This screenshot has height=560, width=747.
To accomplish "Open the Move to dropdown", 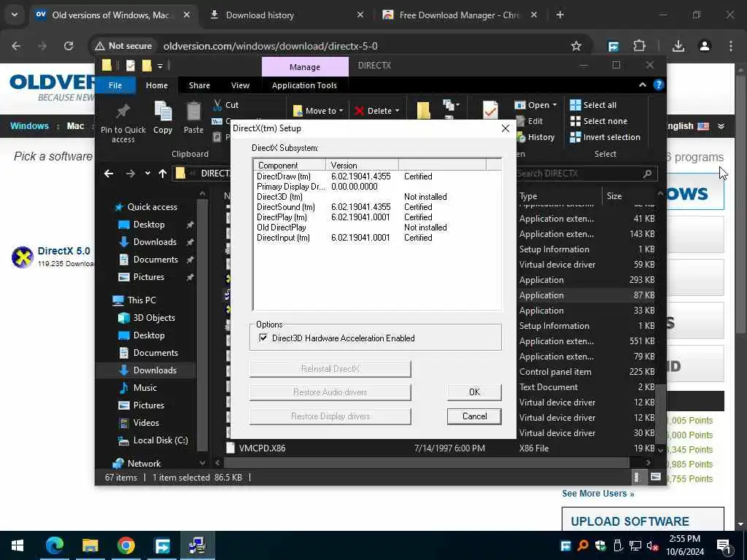I will (318, 111).
